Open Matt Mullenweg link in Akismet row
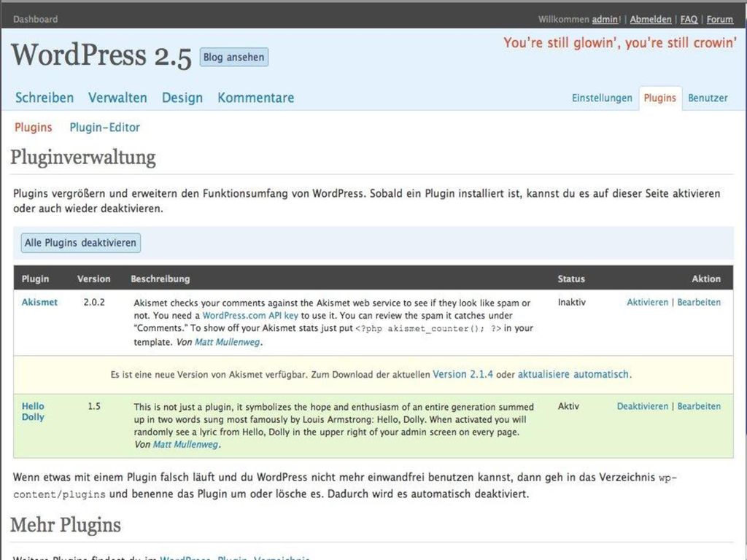Image resolution: width=747 pixels, height=560 pixels. [228, 342]
